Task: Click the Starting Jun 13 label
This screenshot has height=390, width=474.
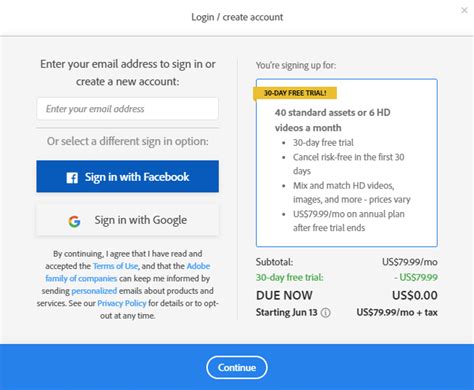Action: pyautogui.click(x=287, y=312)
